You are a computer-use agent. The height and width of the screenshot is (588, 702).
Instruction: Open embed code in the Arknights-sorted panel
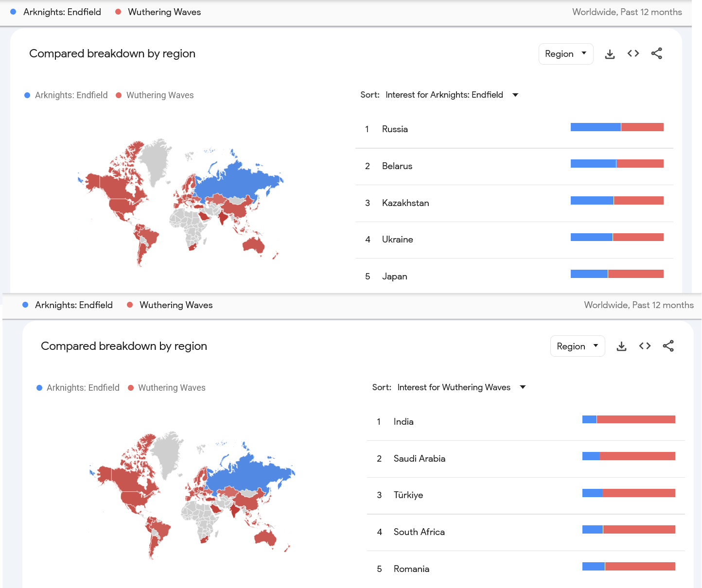[633, 53]
